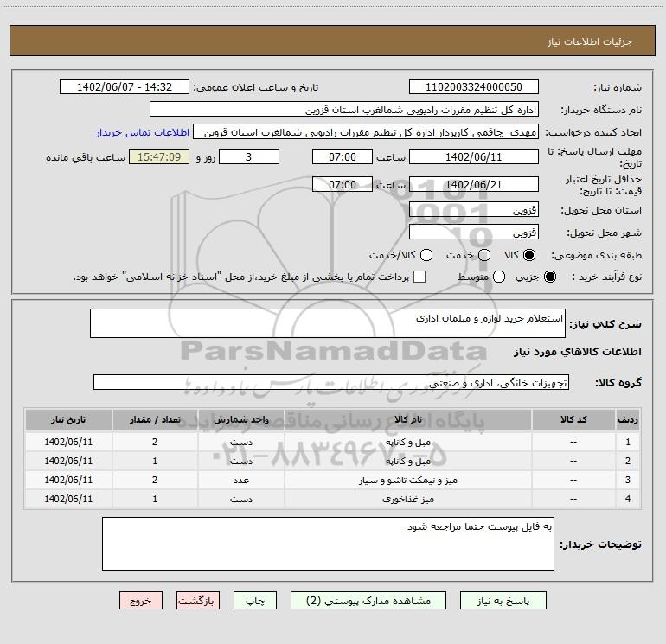The width and height of the screenshot is (666, 644).
Task: Click the response deadline time 07:00 field
Action: (x=343, y=156)
